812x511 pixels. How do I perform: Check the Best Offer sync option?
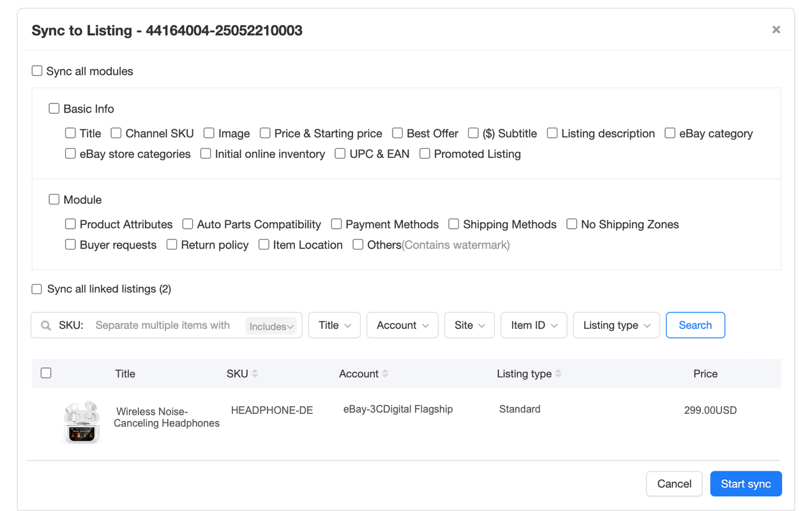tap(397, 133)
